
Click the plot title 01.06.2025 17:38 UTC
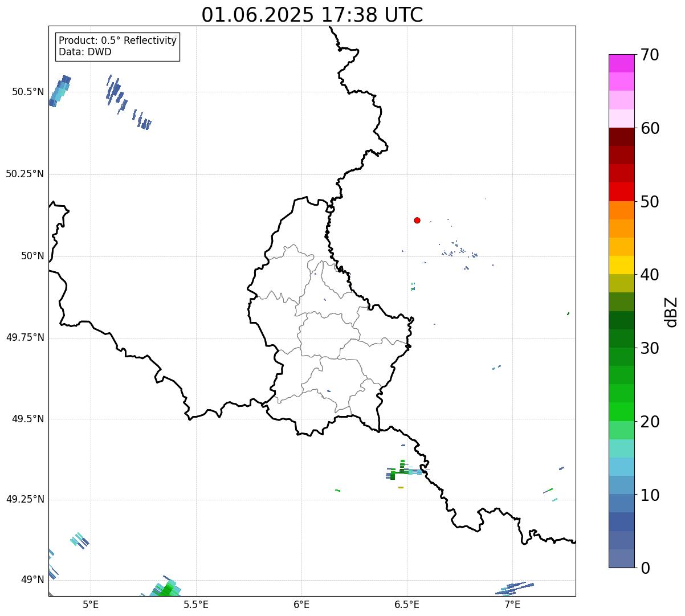coord(312,15)
